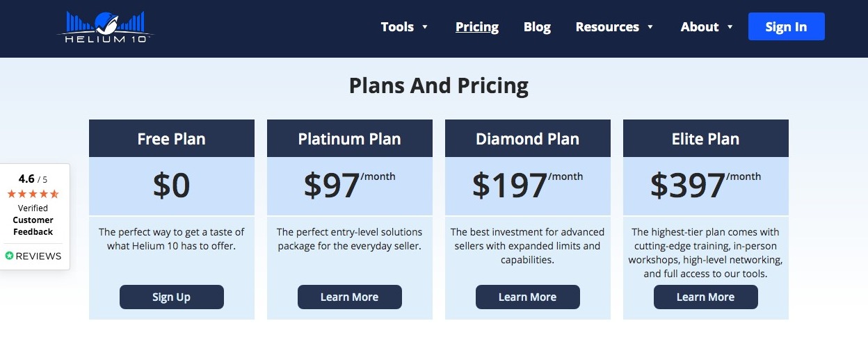868x346 pixels.
Task: Click Sign Up under Free Plan
Action: [x=172, y=297]
